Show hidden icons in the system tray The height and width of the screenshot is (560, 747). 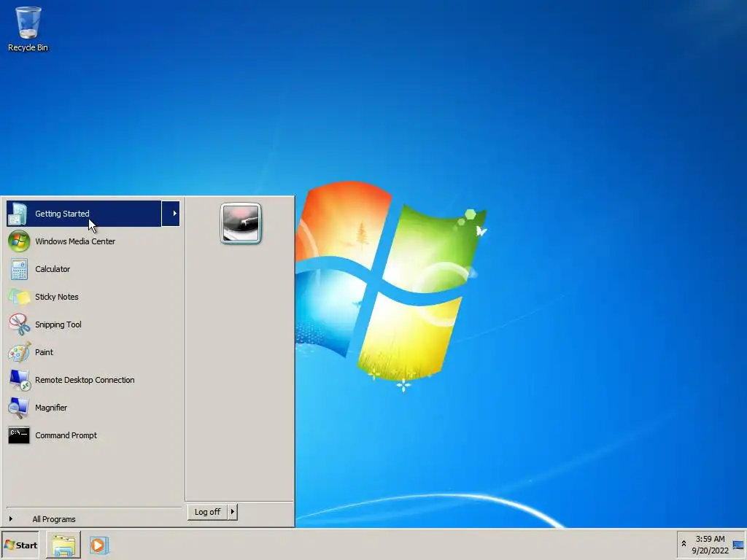[x=684, y=544]
